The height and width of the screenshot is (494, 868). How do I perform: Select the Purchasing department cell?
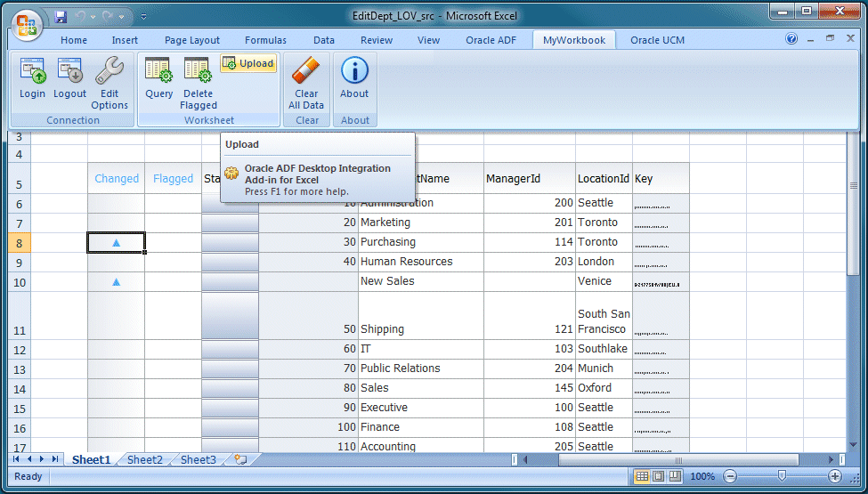point(421,242)
